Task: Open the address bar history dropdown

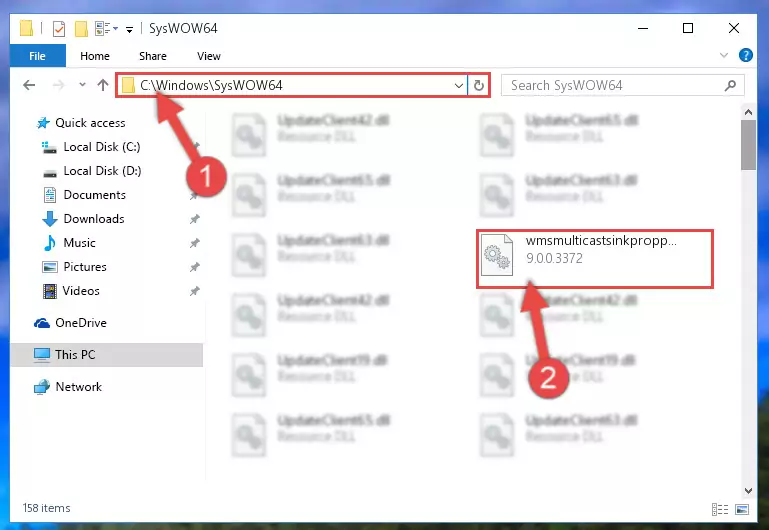Action: pos(459,86)
